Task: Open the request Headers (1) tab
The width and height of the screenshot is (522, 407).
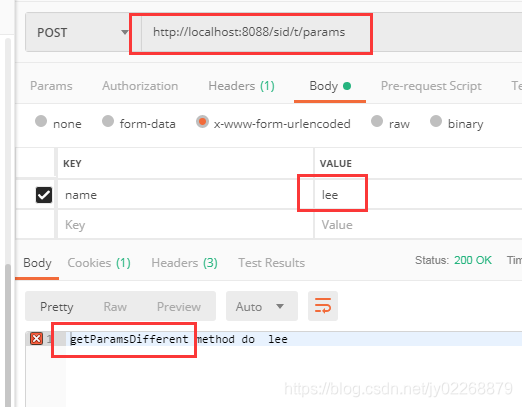Action: click(241, 86)
